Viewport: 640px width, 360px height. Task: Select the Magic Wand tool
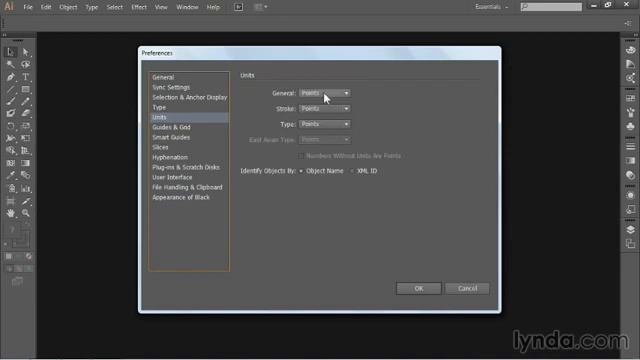tap(11, 64)
